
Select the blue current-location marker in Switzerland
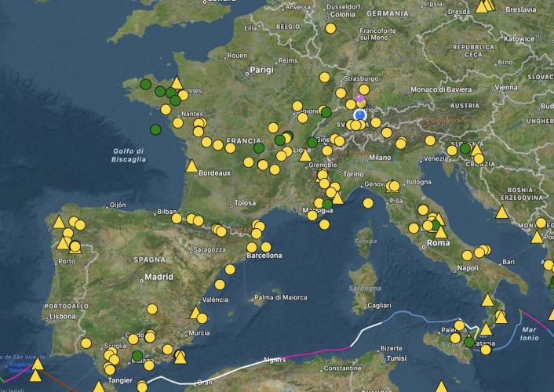click(359, 115)
